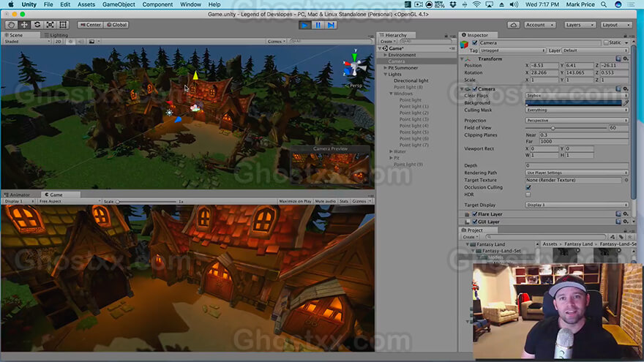Open Camera component help book icon
The width and height of the screenshot is (644, 362).
click(618, 88)
